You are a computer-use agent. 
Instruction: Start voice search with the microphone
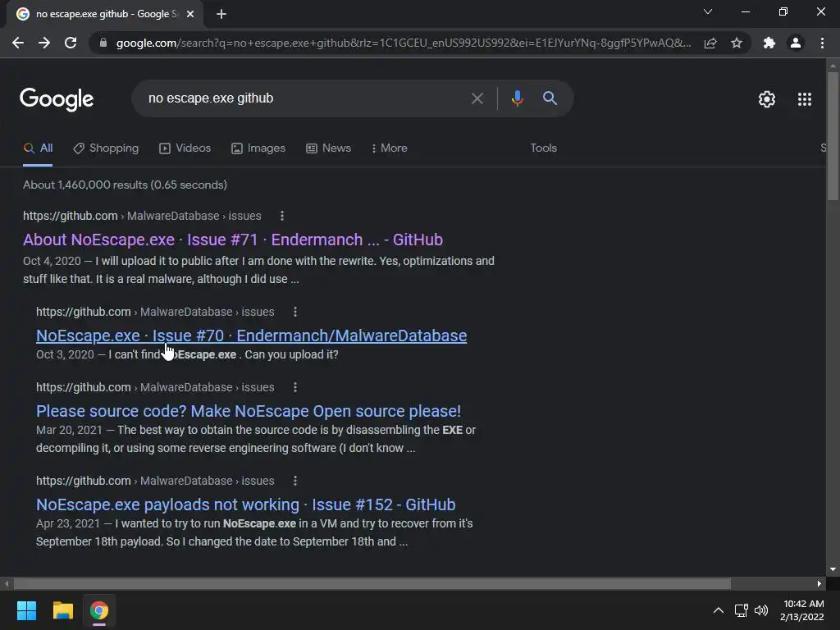click(x=517, y=98)
